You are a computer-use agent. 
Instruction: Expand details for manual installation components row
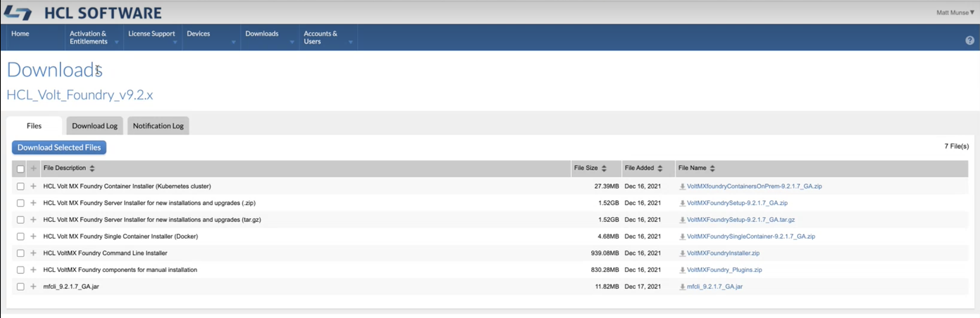click(33, 270)
